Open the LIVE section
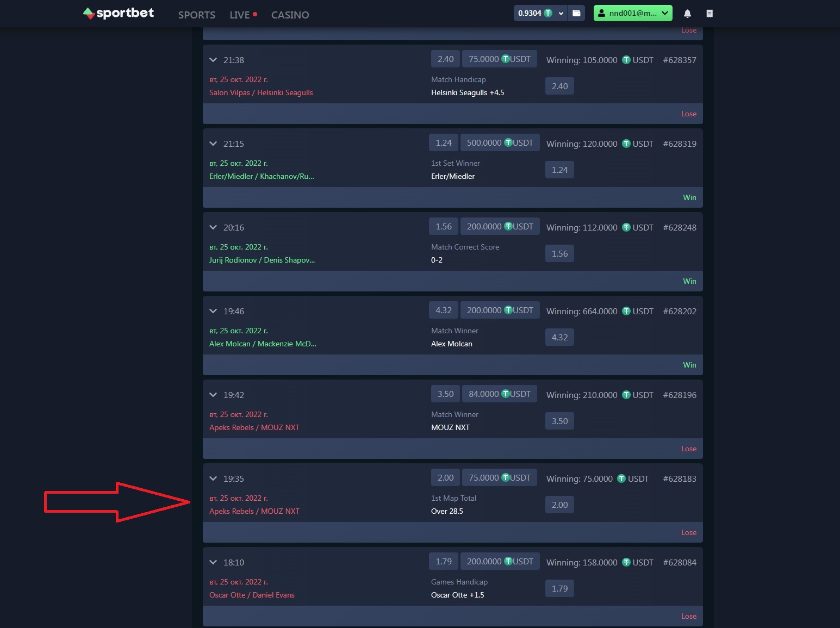Image resolution: width=840 pixels, height=628 pixels. [x=243, y=15]
